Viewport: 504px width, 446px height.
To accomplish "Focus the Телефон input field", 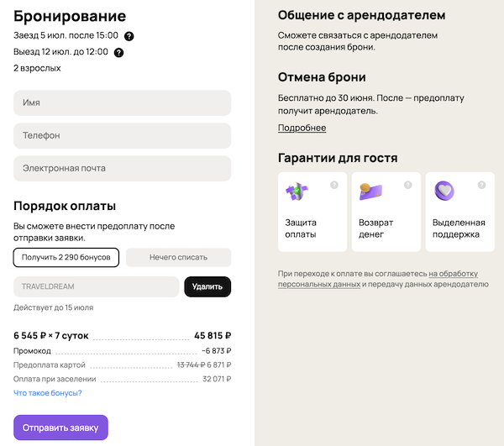I will (122, 135).
